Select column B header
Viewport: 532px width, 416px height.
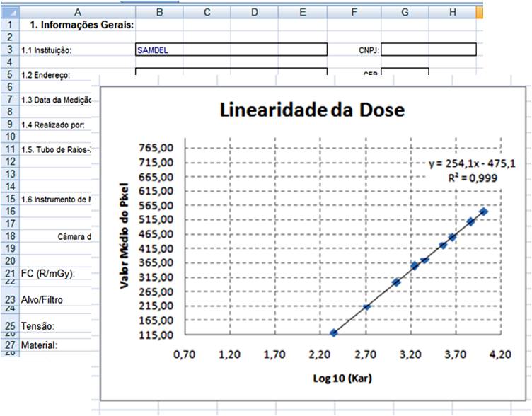click(x=158, y=12)
